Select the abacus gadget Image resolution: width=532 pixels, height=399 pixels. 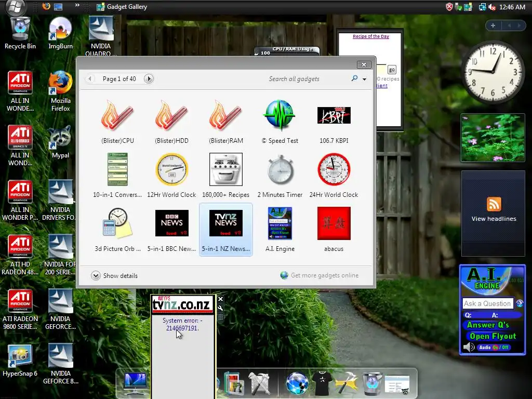point(334,230)
